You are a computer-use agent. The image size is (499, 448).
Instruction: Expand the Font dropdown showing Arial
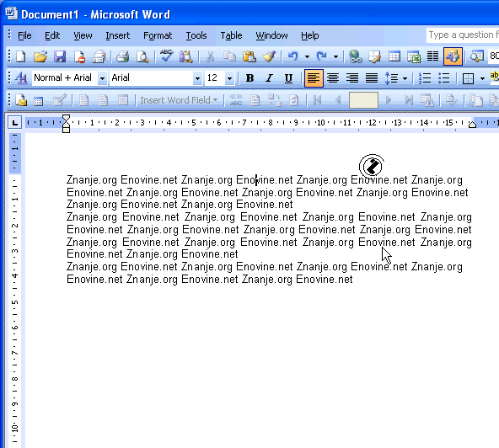[197, 78]
